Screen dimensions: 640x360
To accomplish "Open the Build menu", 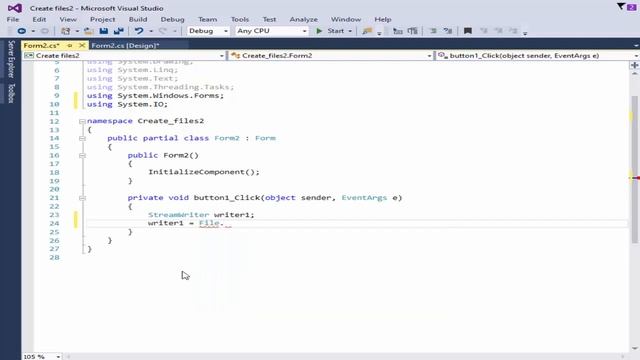I will point(138,19).
